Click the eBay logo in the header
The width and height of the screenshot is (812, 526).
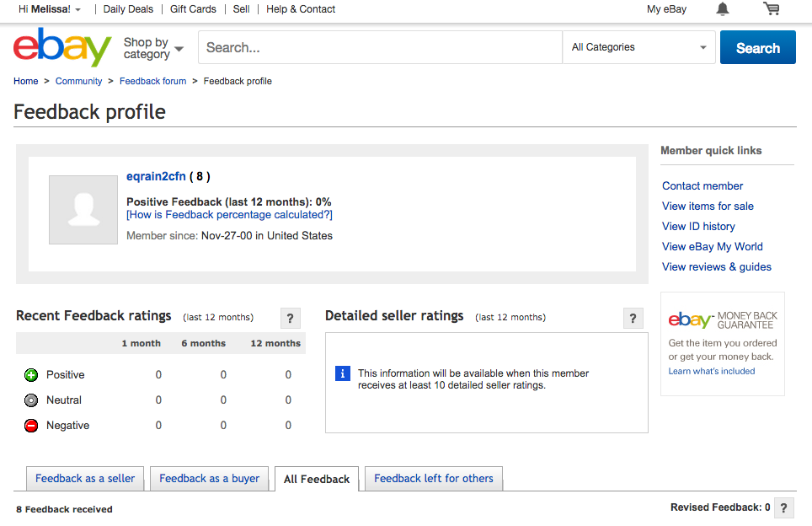tap(62, 47)
